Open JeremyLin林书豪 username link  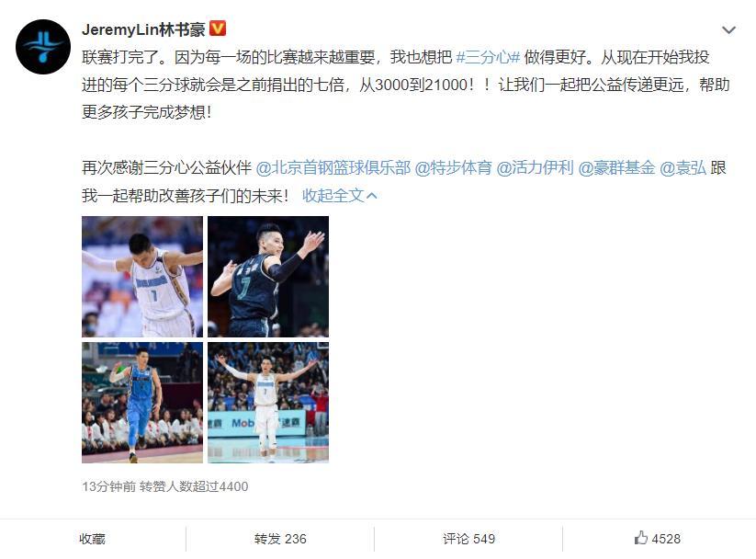tap(143, 29)
